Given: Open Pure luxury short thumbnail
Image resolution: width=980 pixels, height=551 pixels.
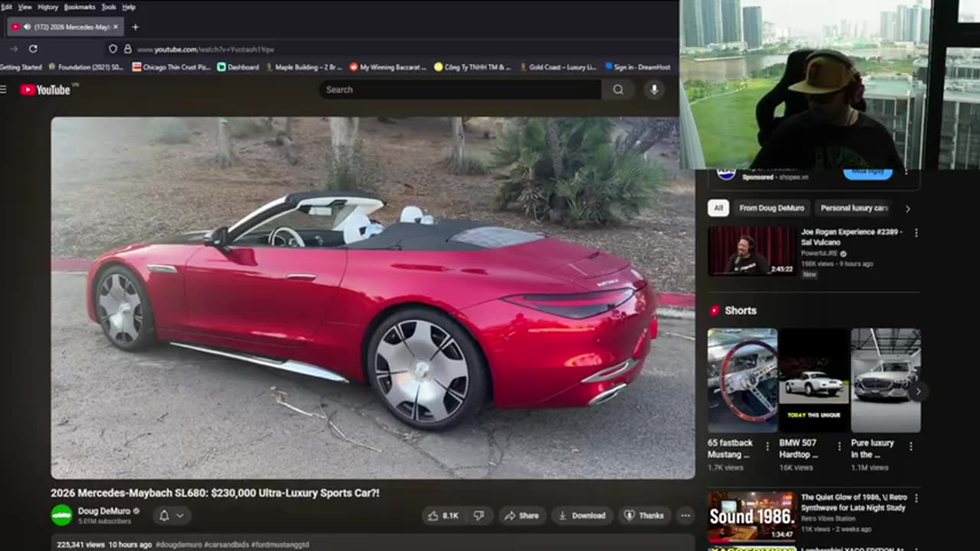Looking at the screenshot, I should [886, 380].
